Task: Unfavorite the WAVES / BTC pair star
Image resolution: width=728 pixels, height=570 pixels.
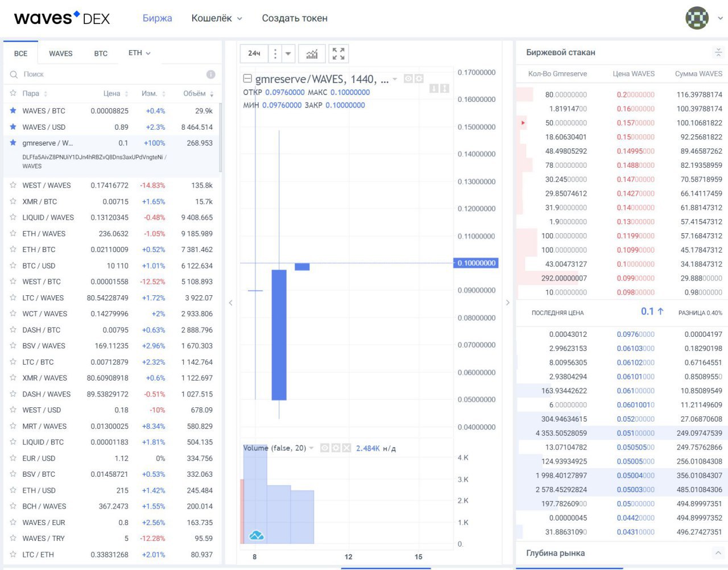Action: 13,110
